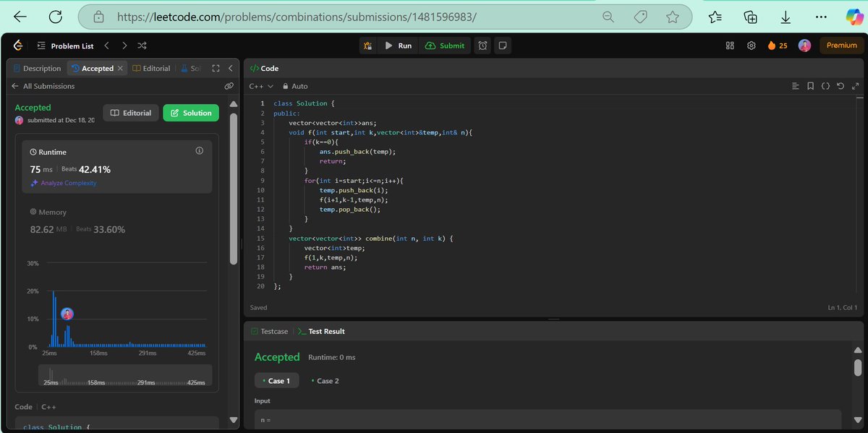This screenshot has width=868, height=433.
Task: Open the Problem List panel
Action: 65,46
